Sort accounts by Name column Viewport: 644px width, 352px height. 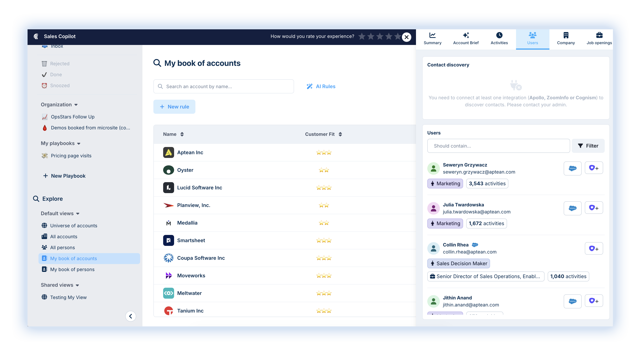[x=182, y=134]
